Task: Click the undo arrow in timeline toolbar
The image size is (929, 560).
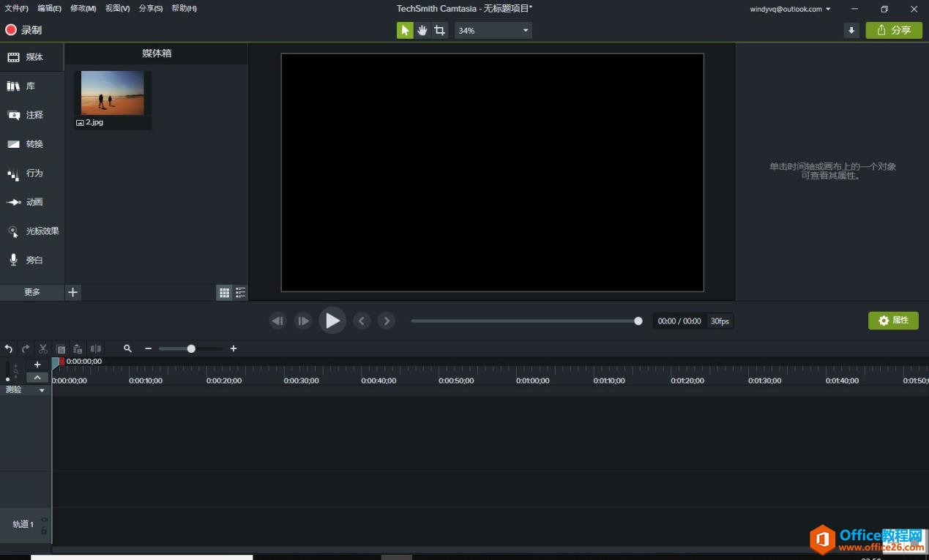Action: coord(9,349)
